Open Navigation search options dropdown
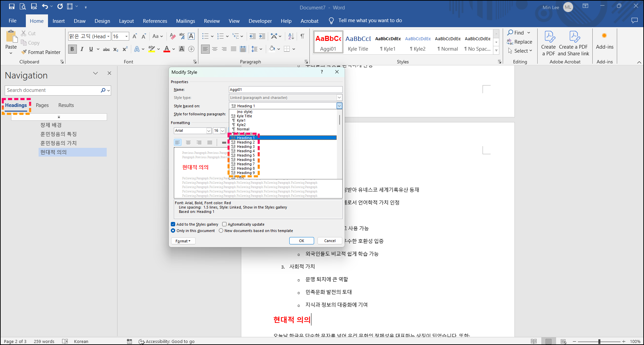The width and height of the screenshot is (644, 345). 108,91
